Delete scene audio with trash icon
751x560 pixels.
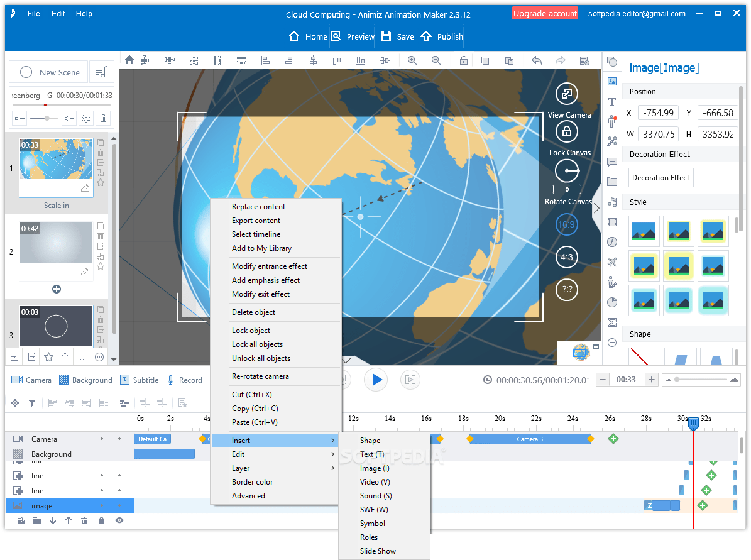click(x=103, y=118)
